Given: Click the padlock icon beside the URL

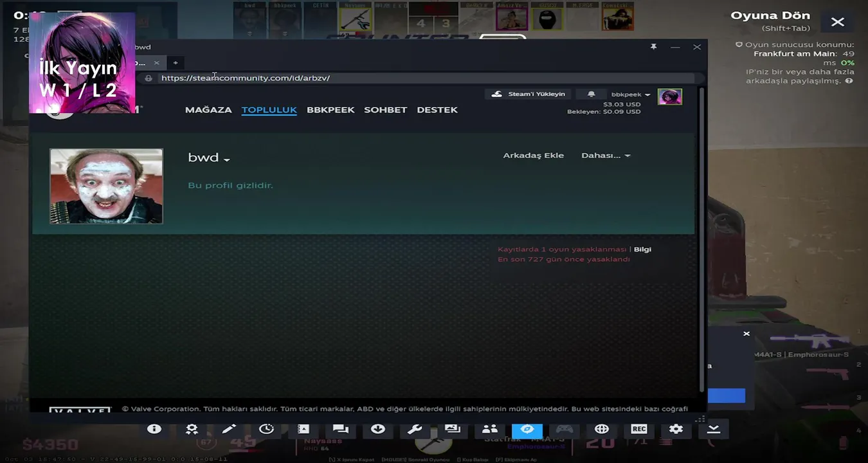Looking at the screenshot, I should click(149, 78).
